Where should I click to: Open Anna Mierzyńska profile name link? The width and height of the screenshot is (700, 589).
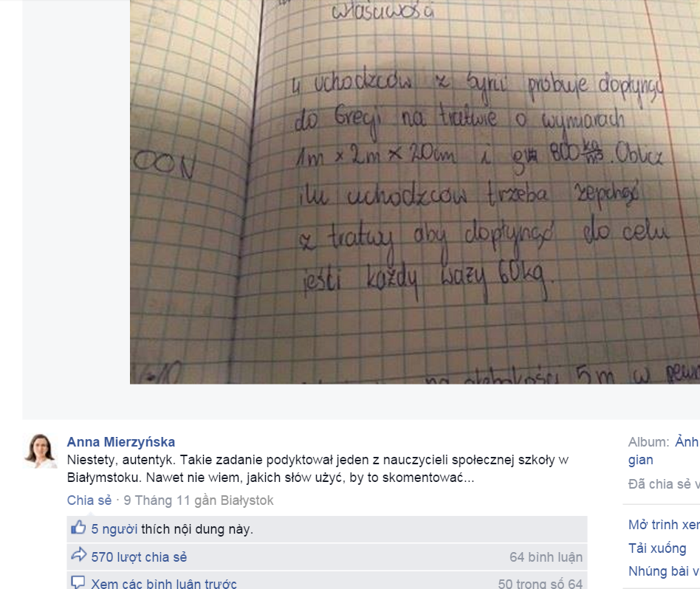[121, 441]
